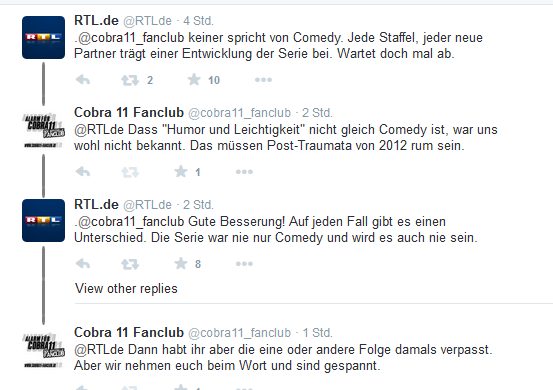
Task: Reply to RTL.de's first tweet about Comedy
Action: pyautogui.click(x=83, y=80)
